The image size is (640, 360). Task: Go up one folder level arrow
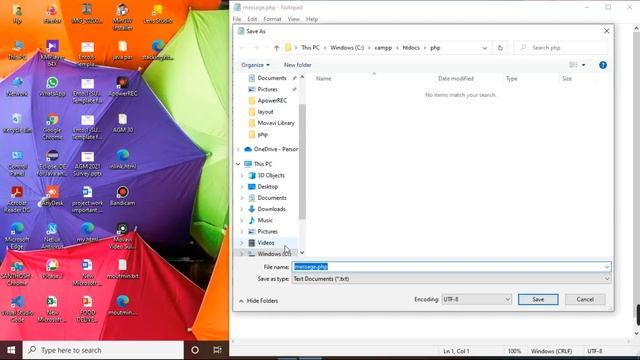(276, 48)
